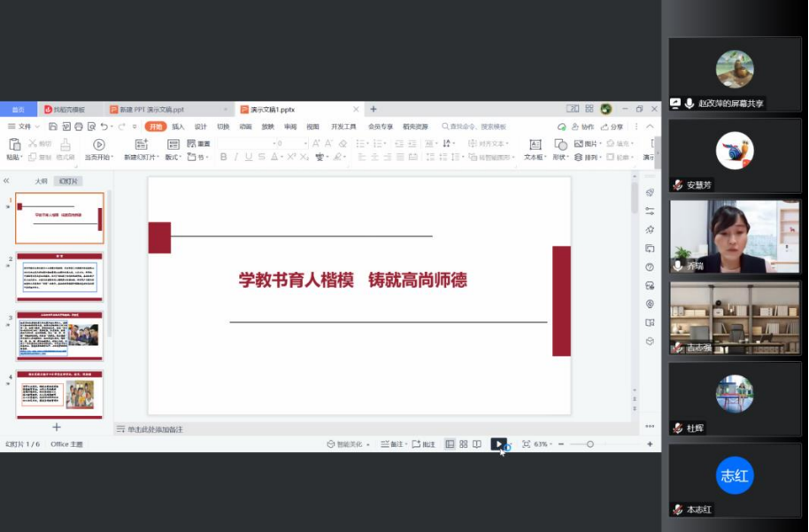
Task: Click the 协作 (Collaborate) button
Action: (x=583, y=127)
